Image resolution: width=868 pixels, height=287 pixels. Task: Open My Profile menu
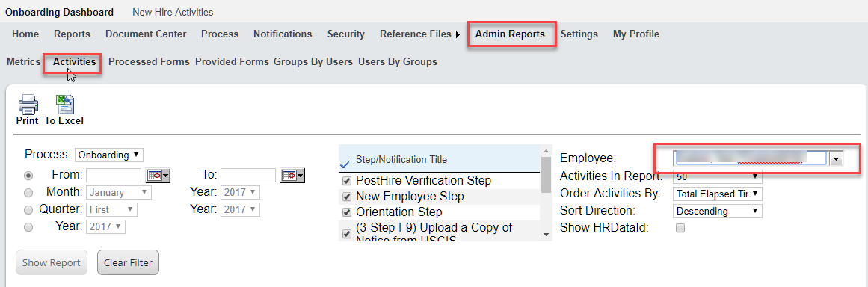[636, 34]
